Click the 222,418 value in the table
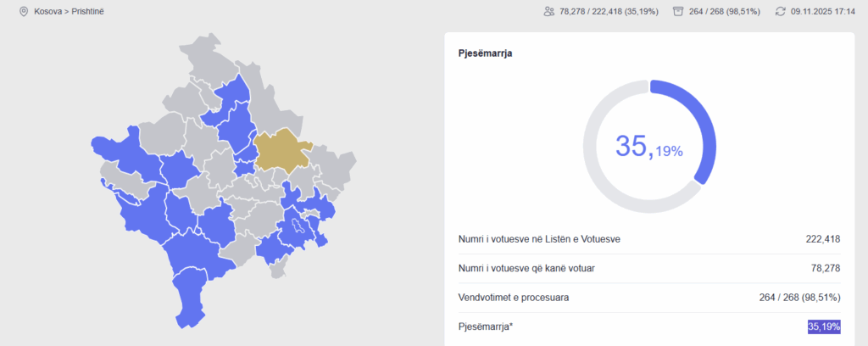This screenshot has width=868, height=346. pos(822,239)
